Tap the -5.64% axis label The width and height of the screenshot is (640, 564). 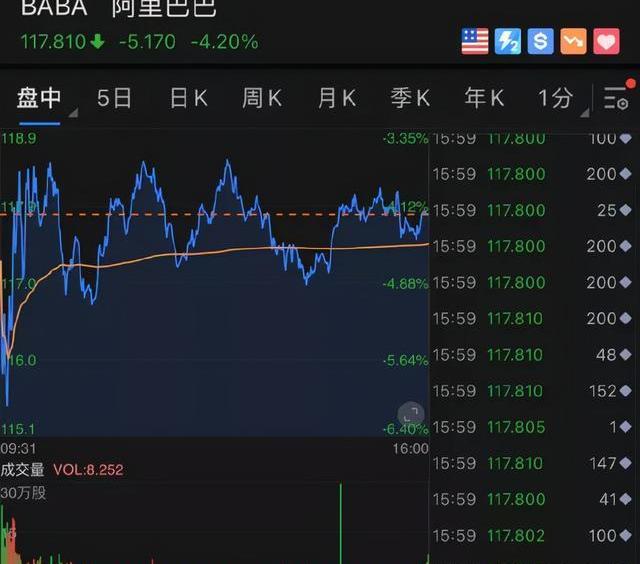(406, 360)
